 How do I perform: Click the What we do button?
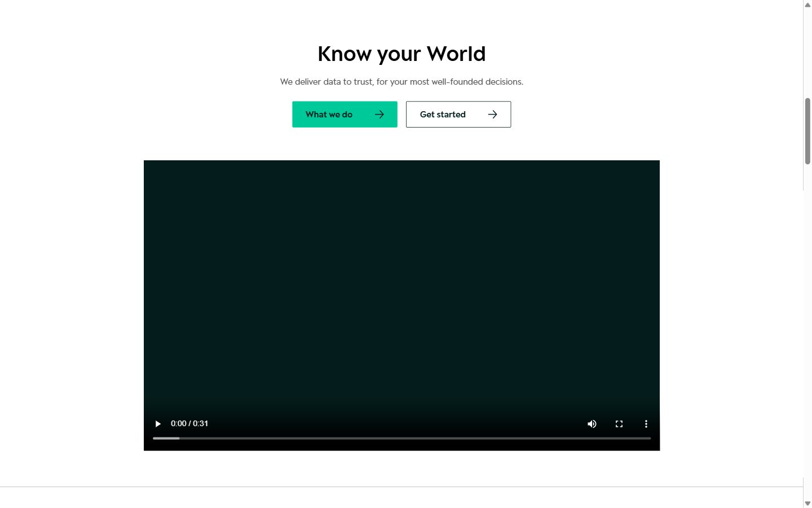[345, 114]
